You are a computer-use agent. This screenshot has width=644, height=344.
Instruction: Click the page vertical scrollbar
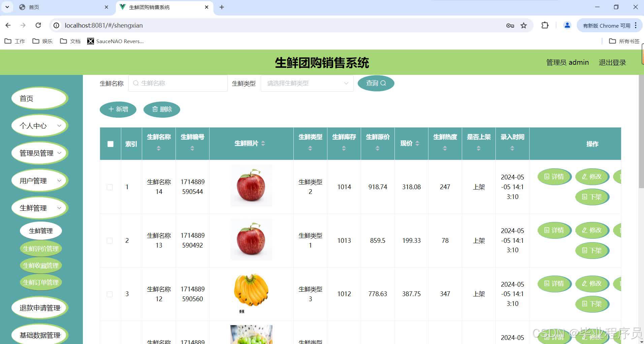tap(641, 132)
